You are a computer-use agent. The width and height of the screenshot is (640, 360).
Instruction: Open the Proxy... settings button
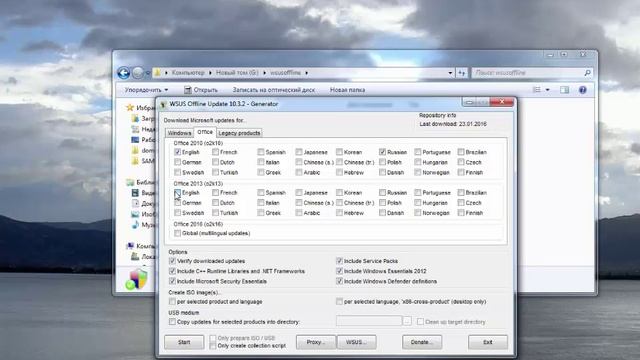[316, 342]
